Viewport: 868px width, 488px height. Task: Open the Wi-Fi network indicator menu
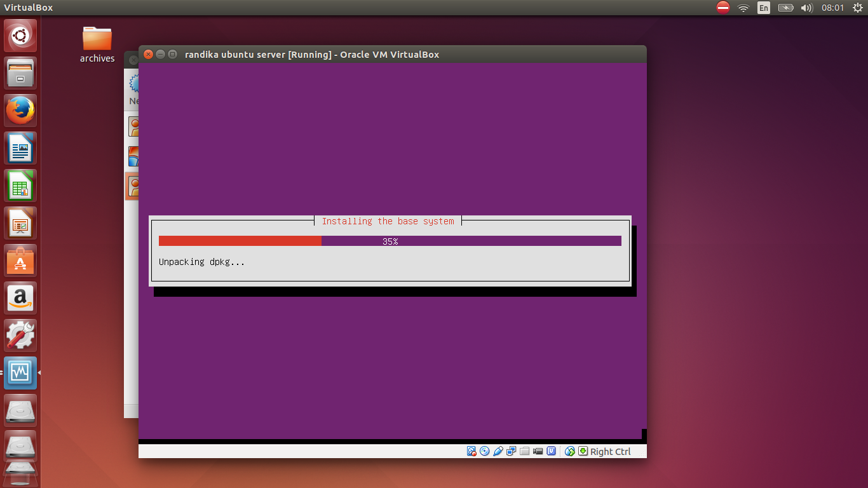(x=743, y=8)
